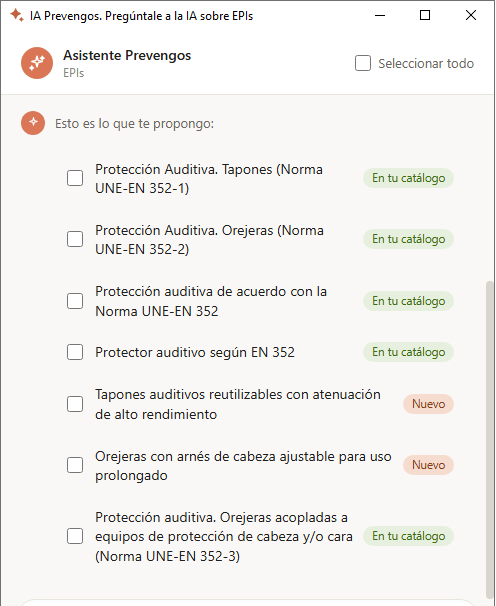496x606 pixels.
Task: Tick the 'Protector auditivo según EN 352' checkbox
Action: (75, 352)
